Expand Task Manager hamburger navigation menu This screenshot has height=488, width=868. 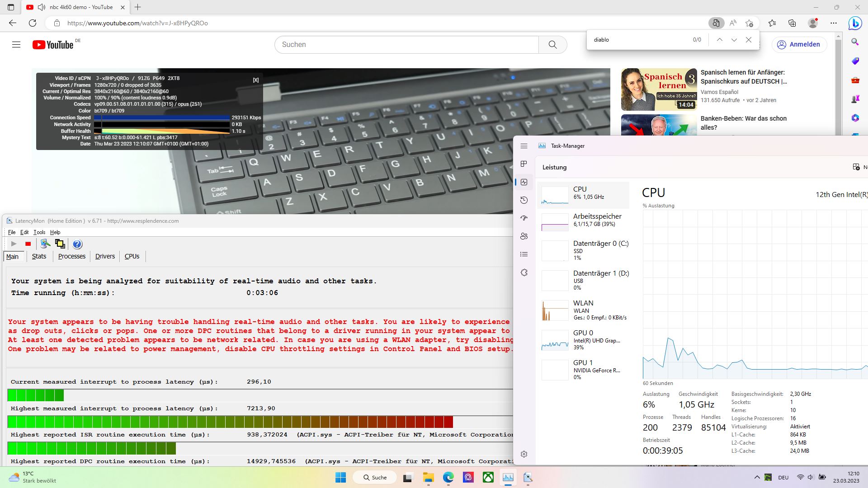pyautogui.click(x=524, y=146)
